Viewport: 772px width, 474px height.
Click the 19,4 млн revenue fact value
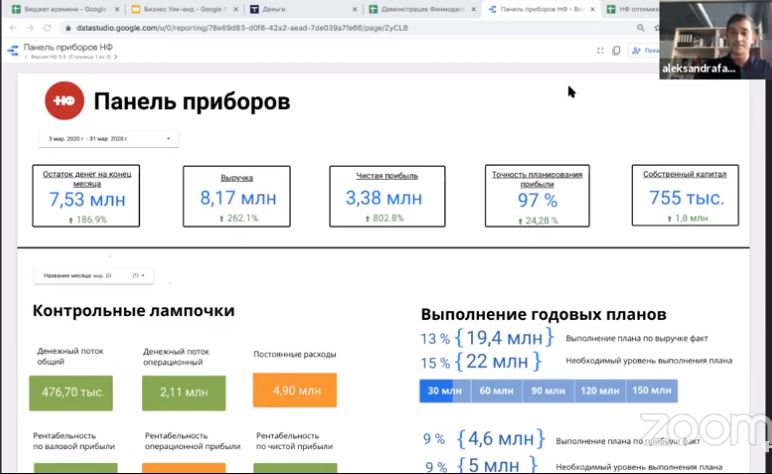coord(505,338)
